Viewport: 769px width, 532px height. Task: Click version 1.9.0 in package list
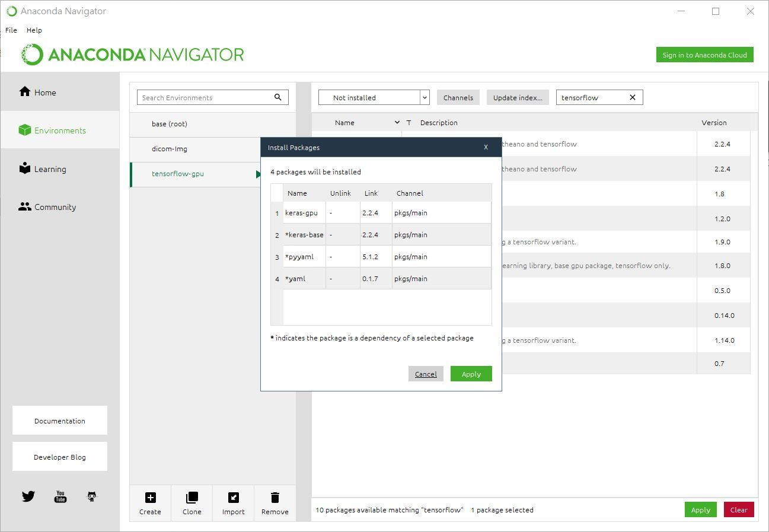pos(722,242)
